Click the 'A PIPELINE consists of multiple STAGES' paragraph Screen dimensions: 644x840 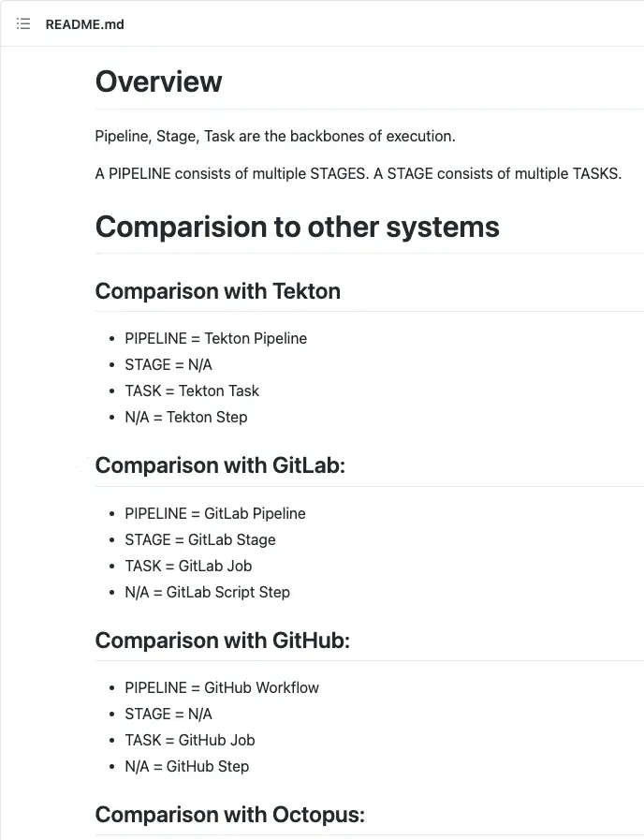point(358,173)
